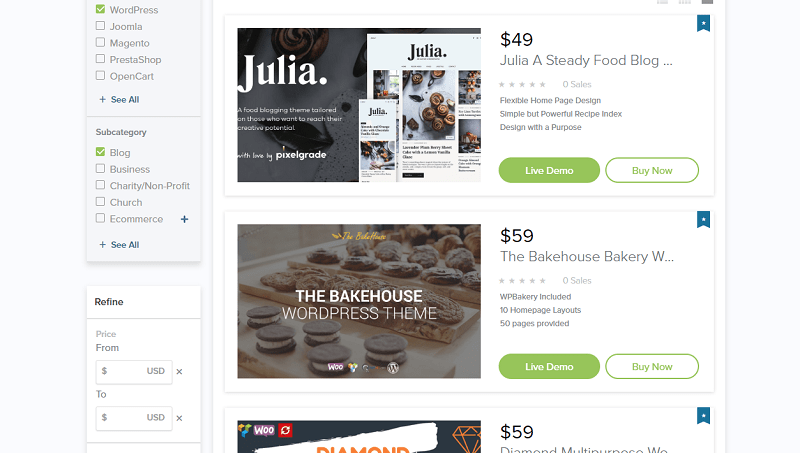Bookmark The Bakehouse Bakery theme
800x453 pixels.
(703, 219)
